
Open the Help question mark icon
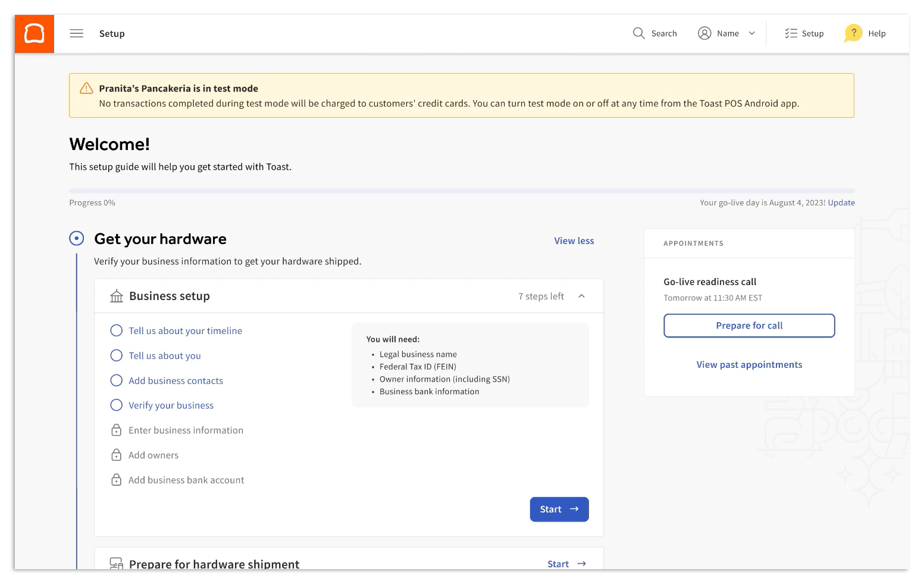853,33
